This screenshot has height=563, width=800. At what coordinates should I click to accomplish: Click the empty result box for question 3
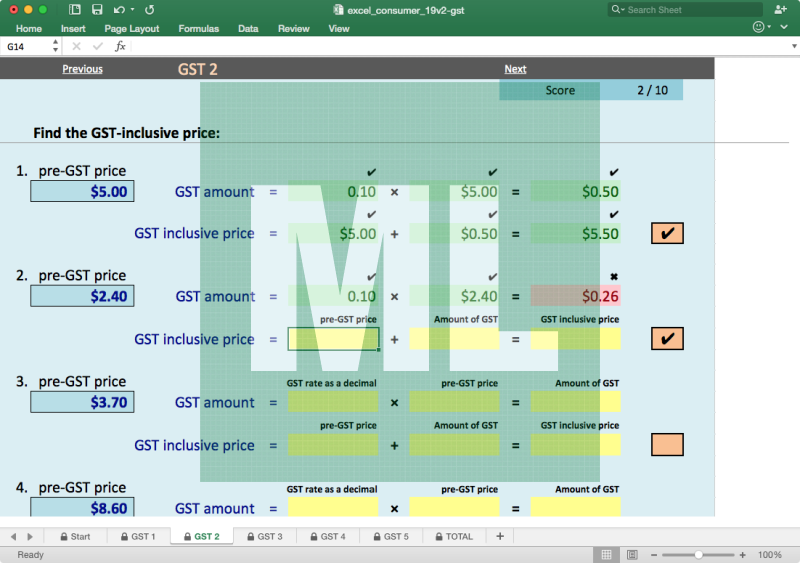click(x=667, y=445)
